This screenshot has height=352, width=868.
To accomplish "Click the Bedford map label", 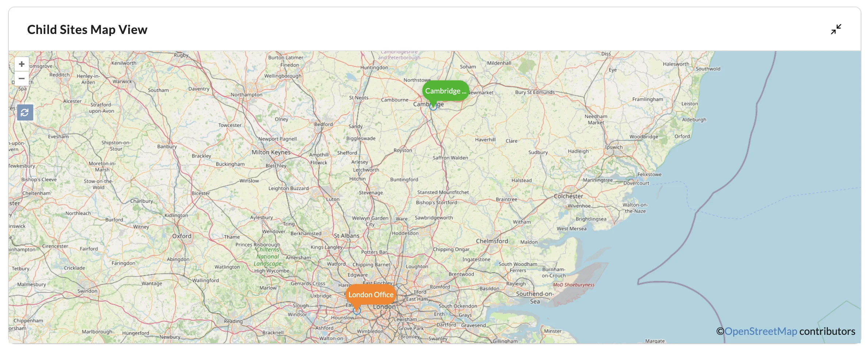I will click(323, 124).
